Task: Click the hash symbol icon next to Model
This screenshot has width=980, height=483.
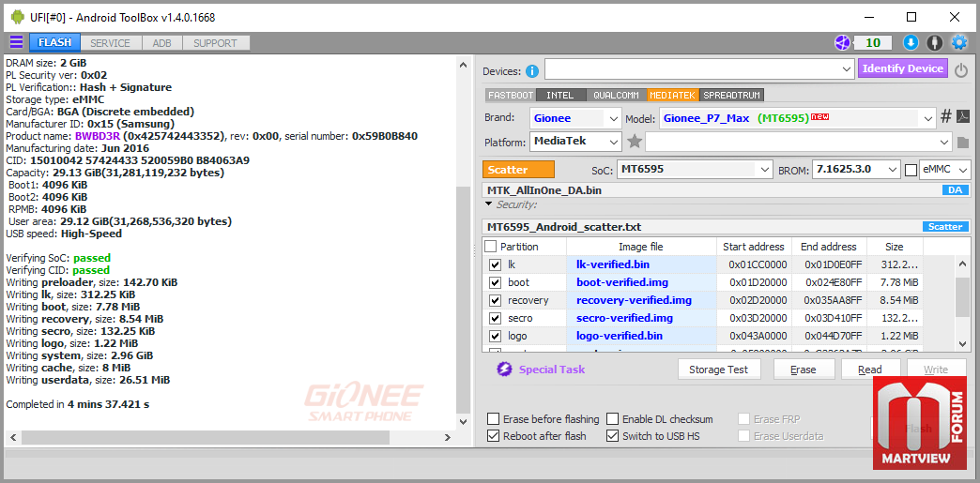Action: [946, 117]
